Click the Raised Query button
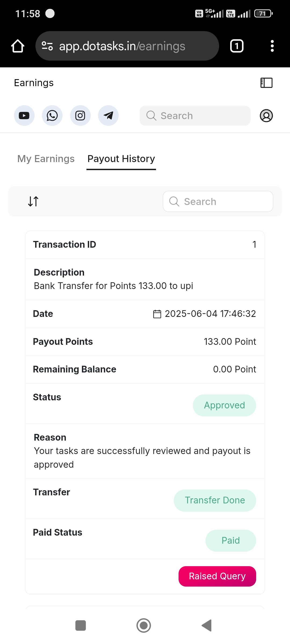Viewport: 290px width, 644px height. point(217,576)
